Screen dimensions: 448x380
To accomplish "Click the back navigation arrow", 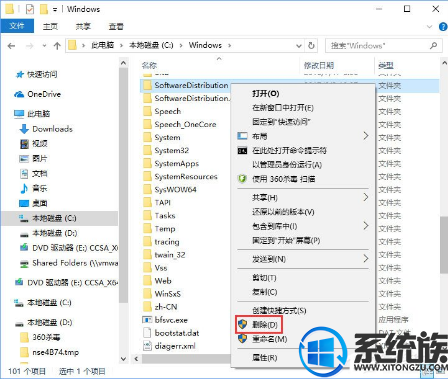I will click(11, 46).
